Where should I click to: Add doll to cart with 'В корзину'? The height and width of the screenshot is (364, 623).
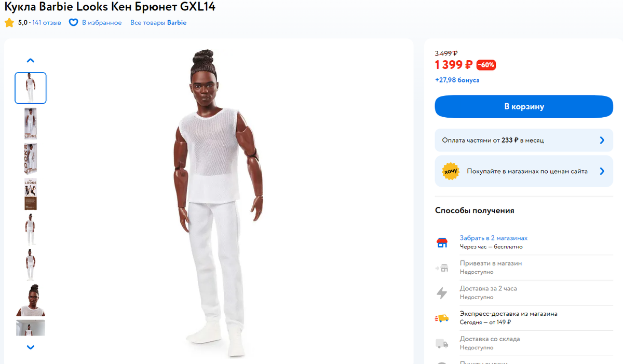524,106
